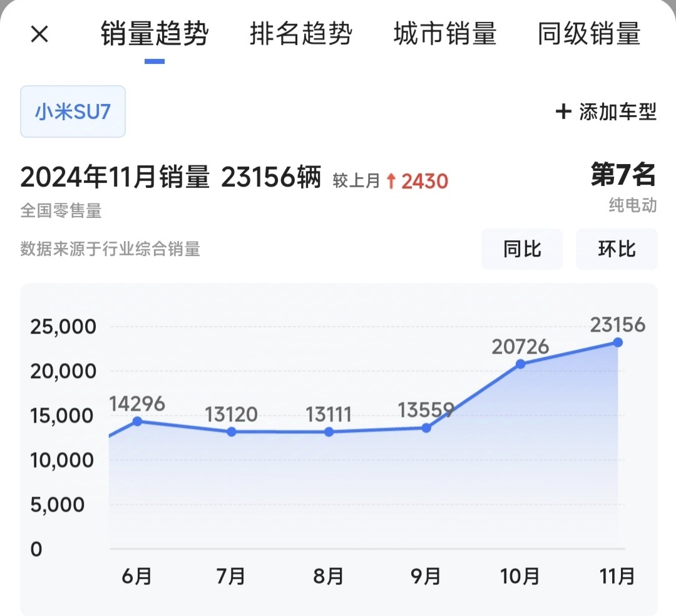Toggle the 同比 comparison button
Viewport: 676px width, 616px height.
pos(521,249)
